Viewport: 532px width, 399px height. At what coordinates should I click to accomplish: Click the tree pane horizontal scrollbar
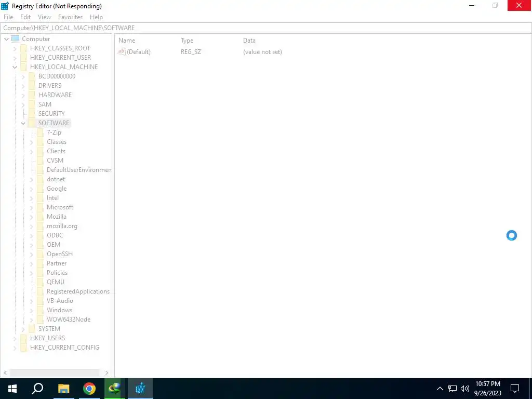point(55,373)
